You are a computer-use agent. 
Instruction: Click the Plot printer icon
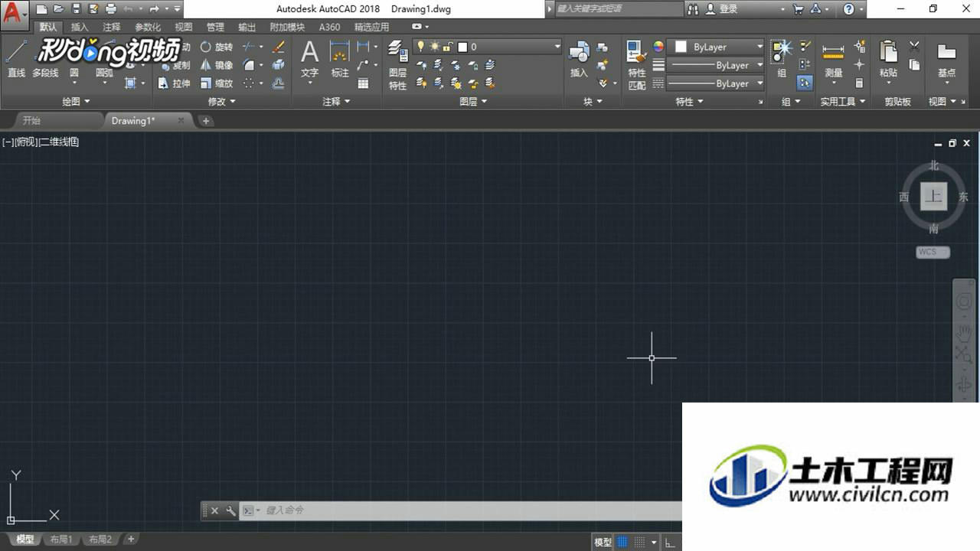point(111,9)
